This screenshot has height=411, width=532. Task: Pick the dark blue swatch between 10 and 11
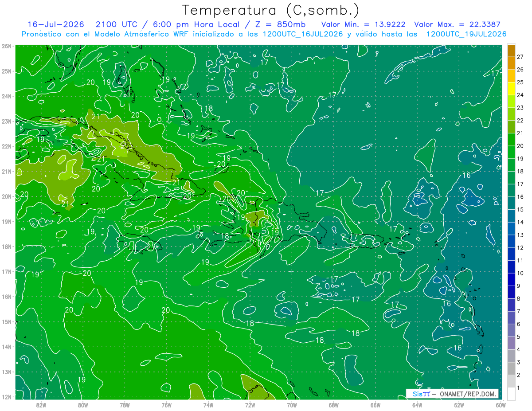pyautogui.click(x=512, y=267)
